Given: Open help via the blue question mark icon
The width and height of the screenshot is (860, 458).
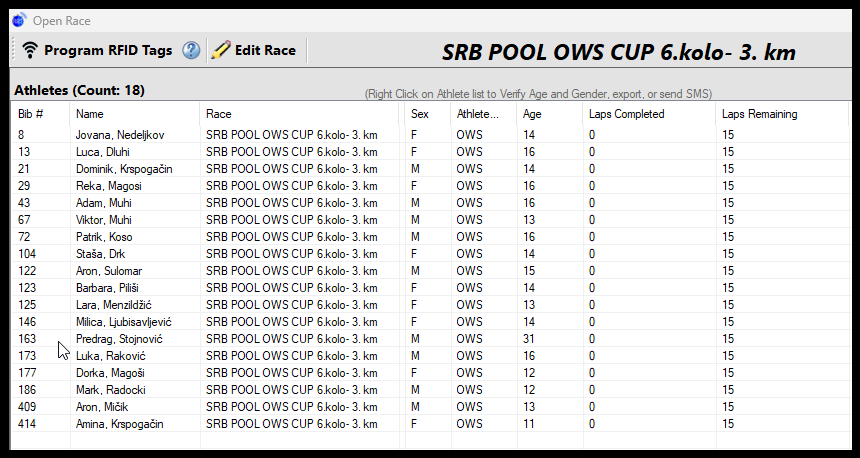Looking at the screenshot, I should pyautogui.click(x=191, y=50).
